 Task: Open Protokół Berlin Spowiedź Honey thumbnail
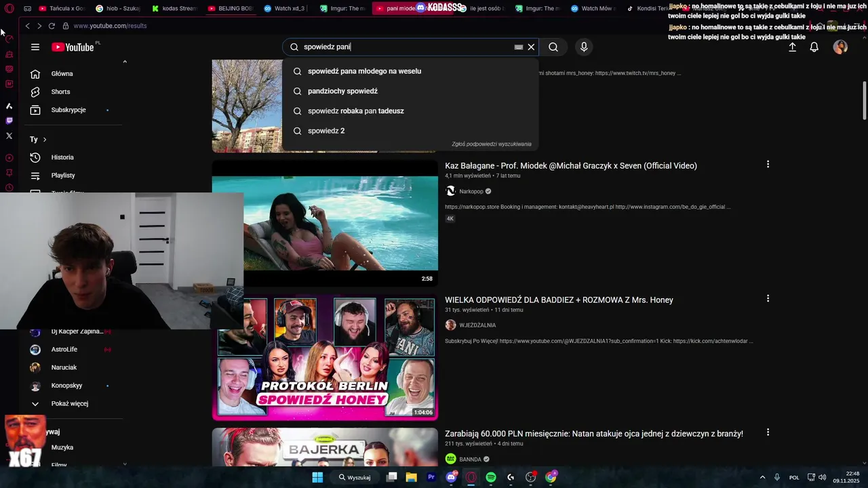325,357
